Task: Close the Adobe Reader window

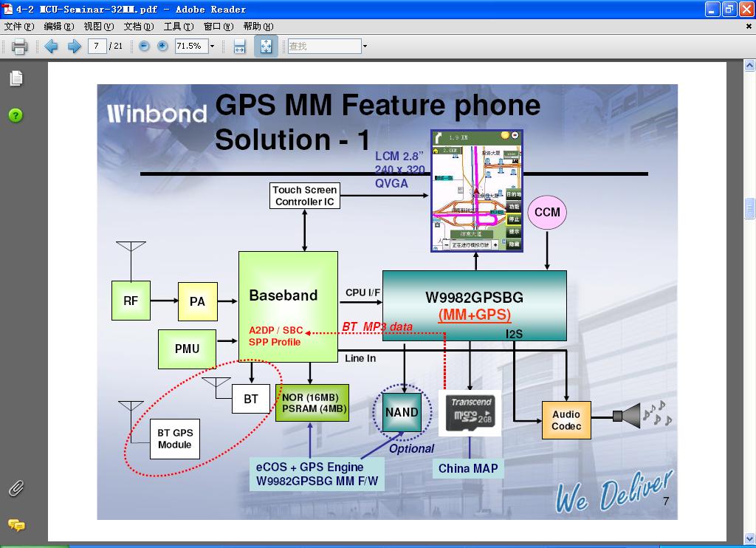Action: pyautogui.click(x=746, y=9)
